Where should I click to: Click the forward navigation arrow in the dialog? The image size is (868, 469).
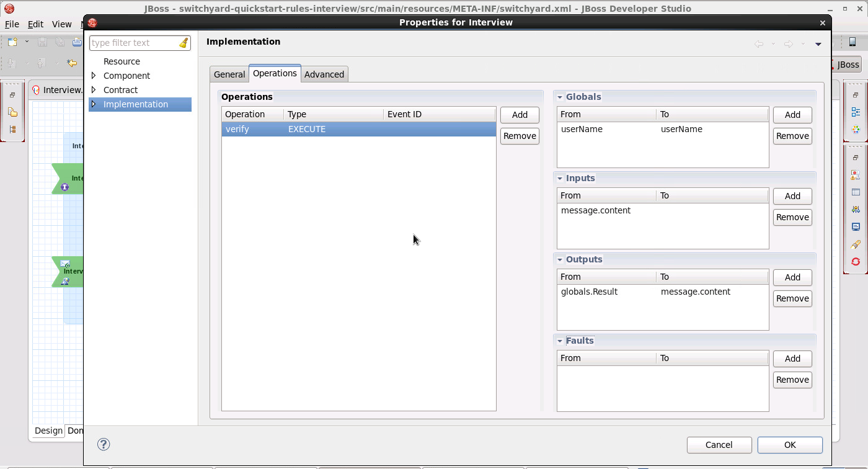point(789,44)
